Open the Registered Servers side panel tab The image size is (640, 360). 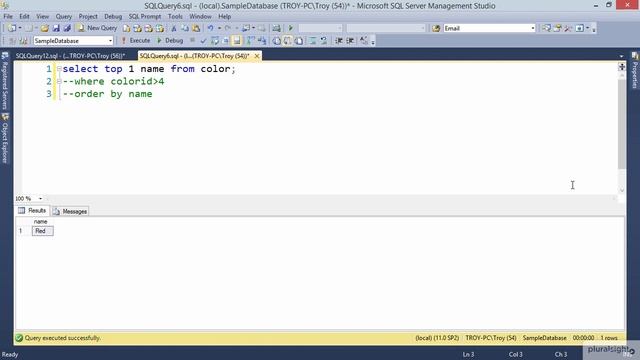[x=5, y=81]
